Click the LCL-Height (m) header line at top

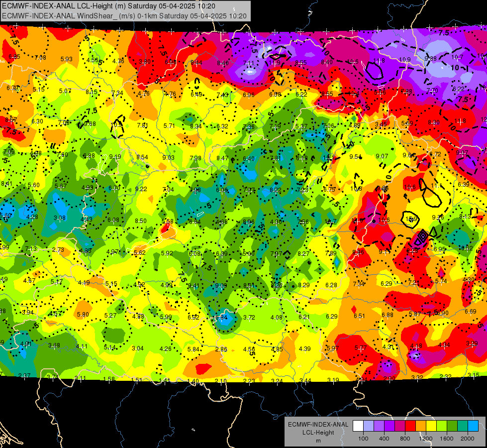click(108, 6)
